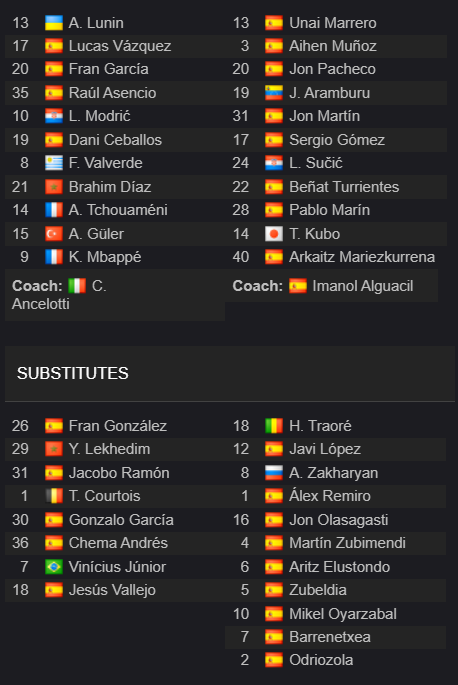
Task: Open A. Tchouaméni player profile
Action: tap(118, 210)
